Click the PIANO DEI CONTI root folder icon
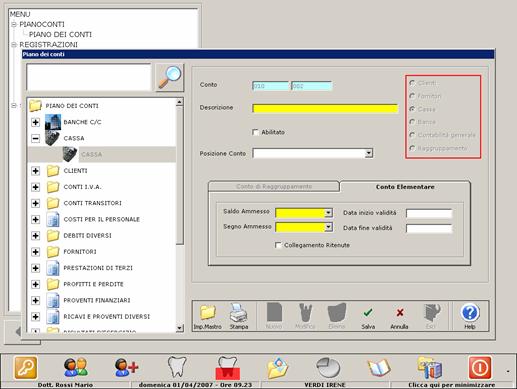The width and height of the screenshot is (517, 389). click(x=35, y=106)
